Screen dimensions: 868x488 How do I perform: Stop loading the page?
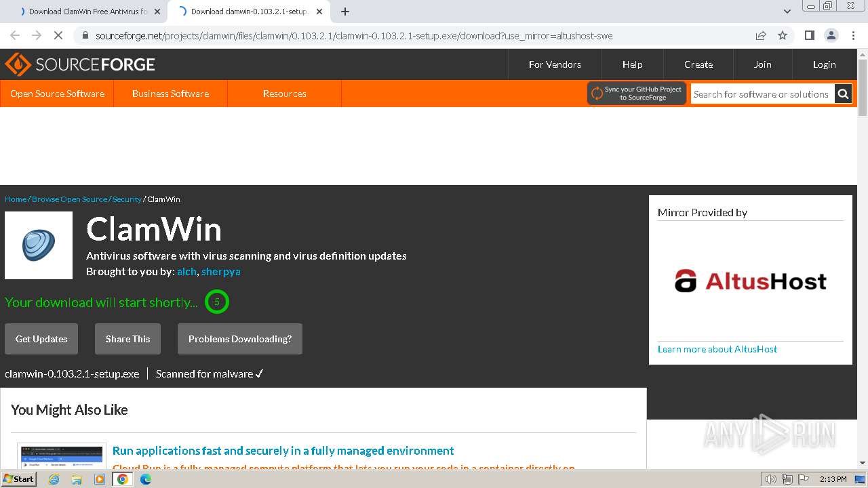coord(58,35)
